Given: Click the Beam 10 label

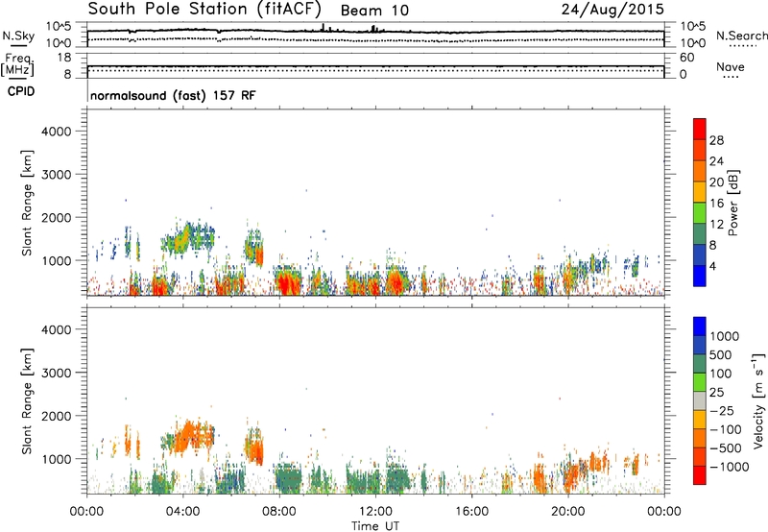Looking at the screenshot, I should (x=374, y=11).
